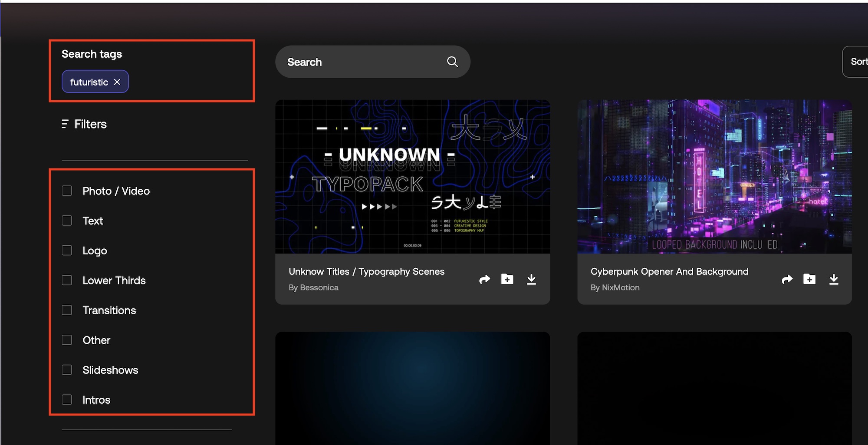This screenshot has width=868, height=445.
Task: Enable the Transitions filter
Action: (67, 310)
